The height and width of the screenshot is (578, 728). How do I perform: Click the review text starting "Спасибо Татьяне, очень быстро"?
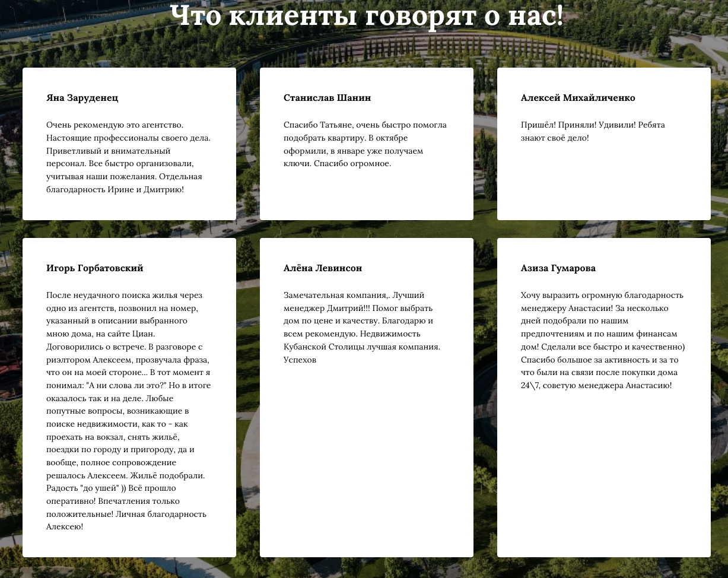point(365,144)
